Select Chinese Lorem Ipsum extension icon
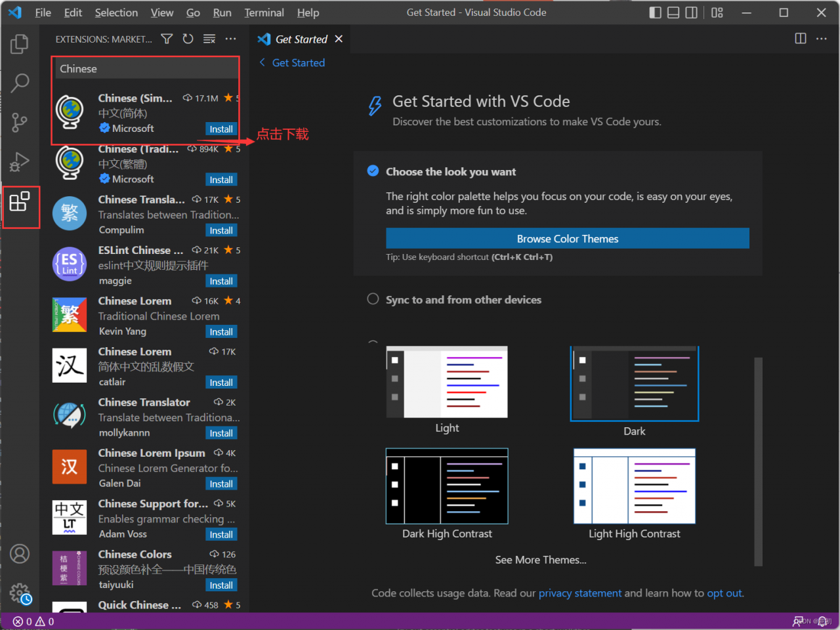840x630 pixels. tap(70, 467)
